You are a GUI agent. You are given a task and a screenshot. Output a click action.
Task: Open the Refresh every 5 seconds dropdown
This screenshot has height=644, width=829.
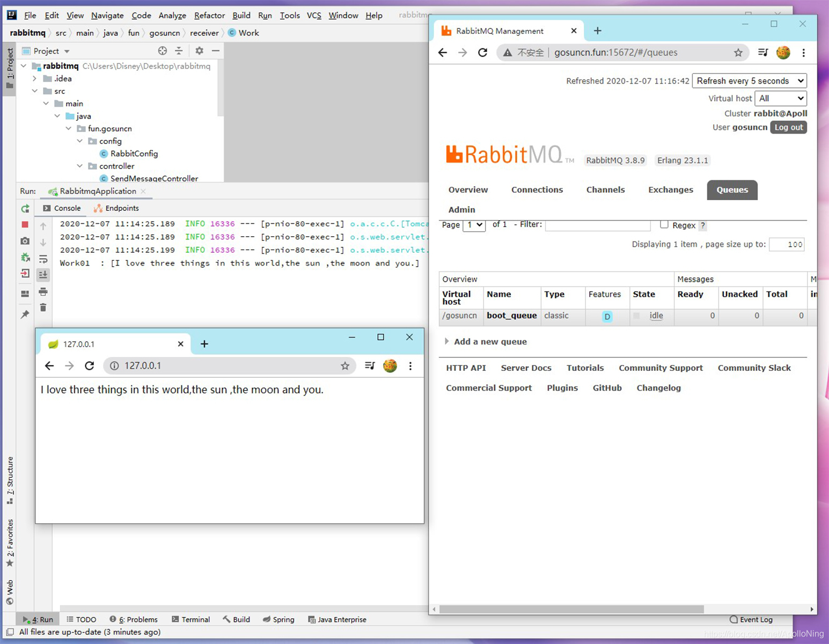click(x=750, y=80)
